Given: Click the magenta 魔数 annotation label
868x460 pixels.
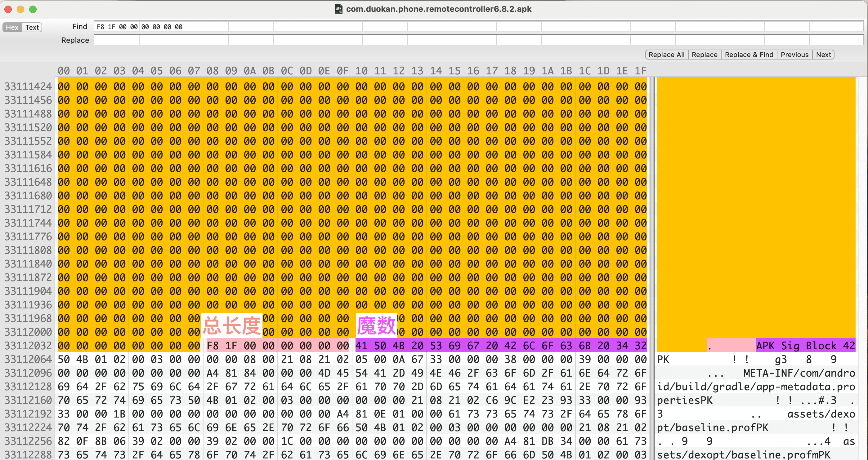Looking at the screenshot, I should point(376,326).
